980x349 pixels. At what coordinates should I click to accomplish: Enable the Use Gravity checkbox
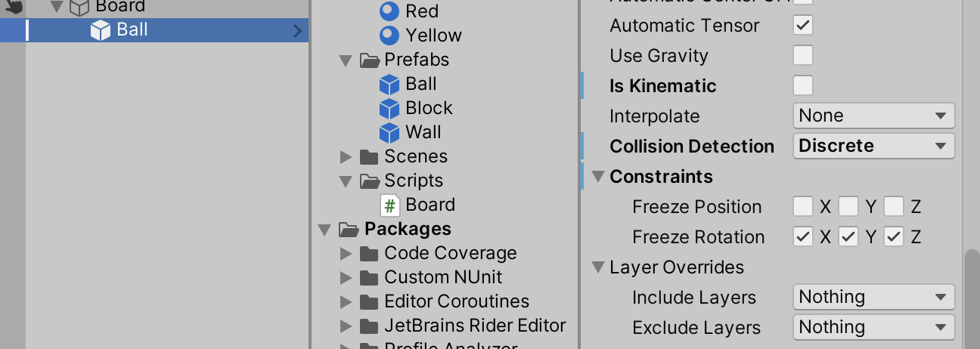point(802,55)
